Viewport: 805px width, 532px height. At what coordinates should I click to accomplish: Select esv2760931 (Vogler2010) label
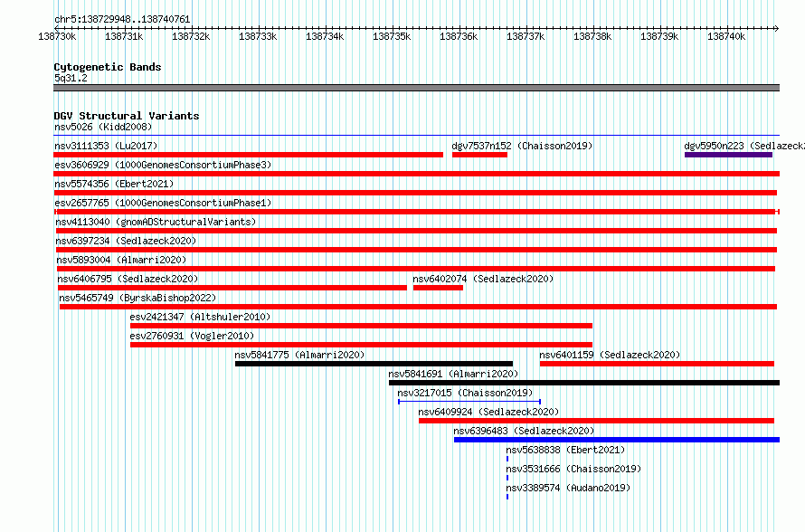[x=192, y=336]
